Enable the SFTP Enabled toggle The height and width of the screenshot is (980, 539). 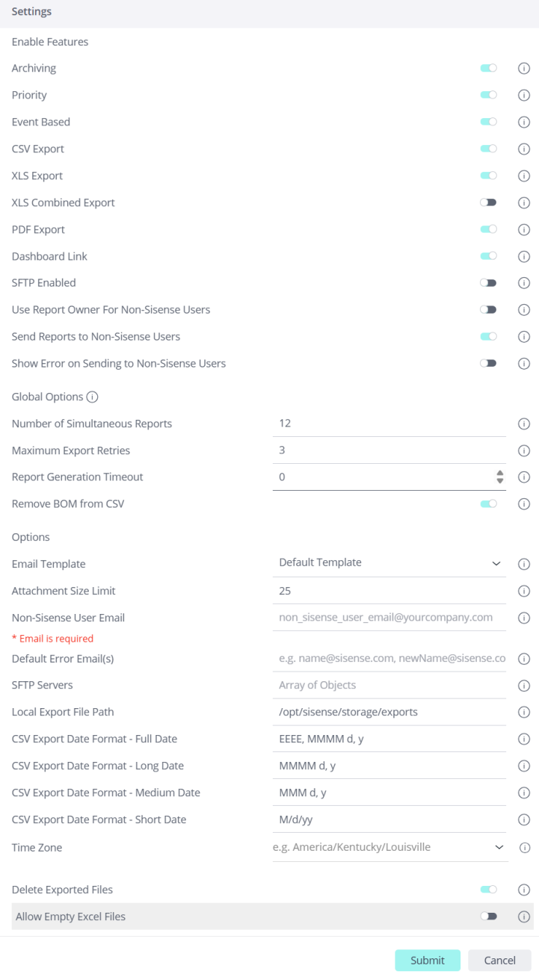[488, 283]
